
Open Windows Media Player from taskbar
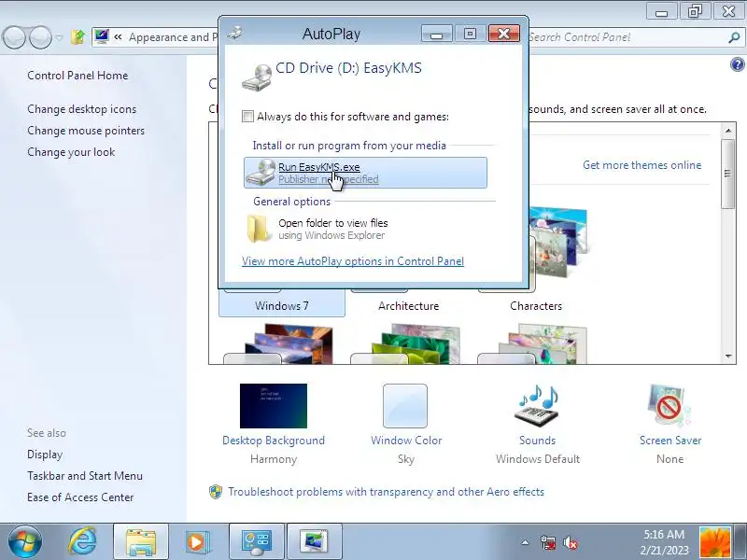point(196,542)
